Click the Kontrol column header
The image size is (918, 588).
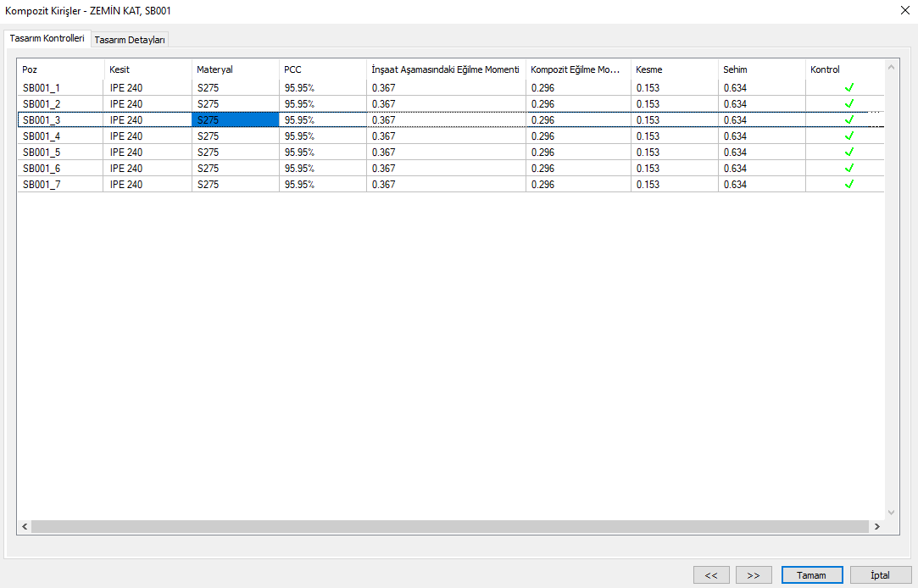click(x=843, y=69)
